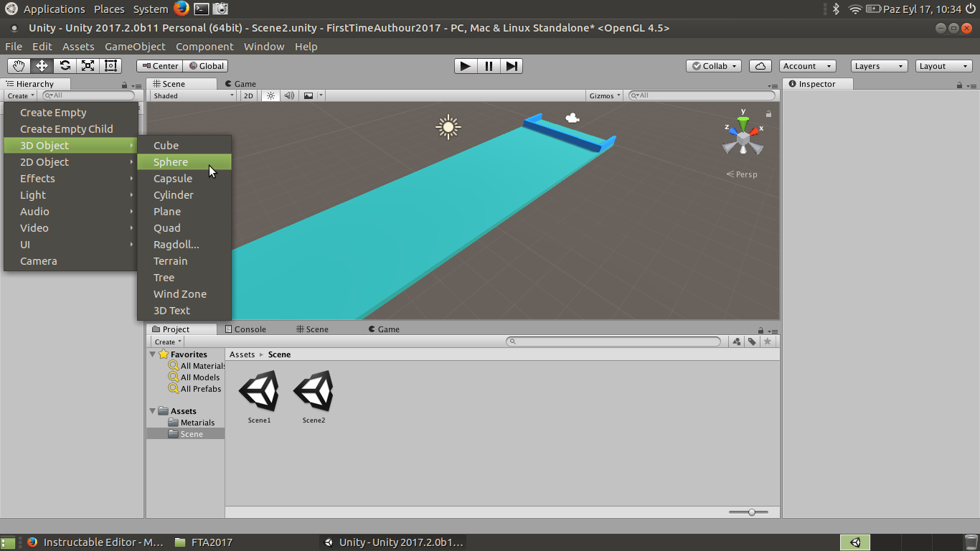This screenshot has height=551, width=980.
Task: Open the Account dropdown
Action: point(808,66)
